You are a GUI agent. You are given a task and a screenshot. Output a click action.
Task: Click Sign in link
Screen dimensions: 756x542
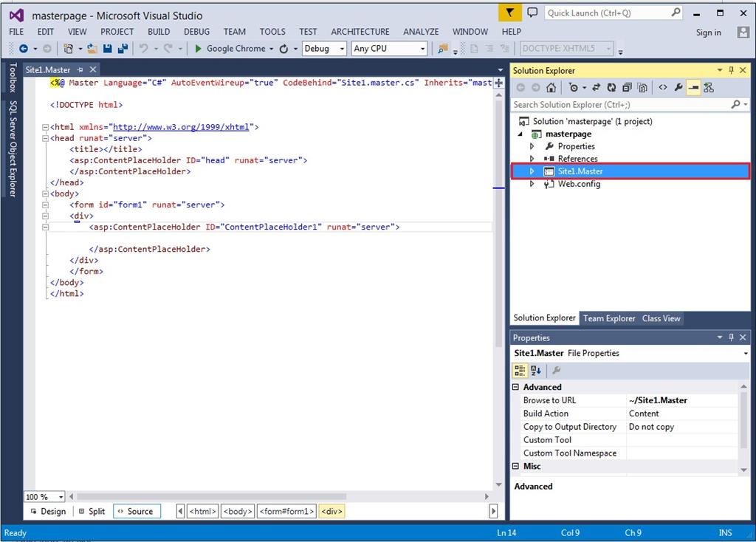[x=708, y=32]
